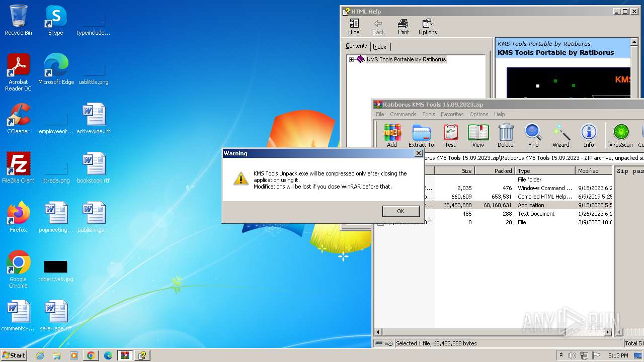Screen dimensions: 644x362
Task: Select the Windows Command script row
Action: tap(493, 188)
